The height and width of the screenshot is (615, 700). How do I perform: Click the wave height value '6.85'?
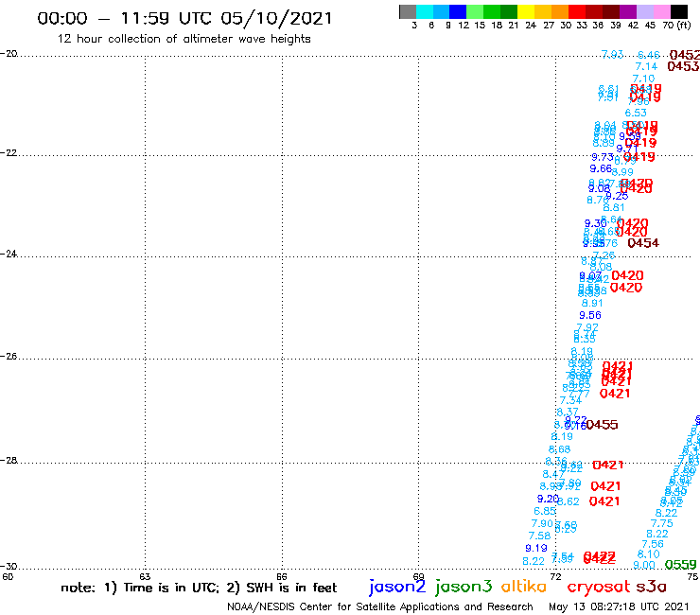[x=545, y=511]
